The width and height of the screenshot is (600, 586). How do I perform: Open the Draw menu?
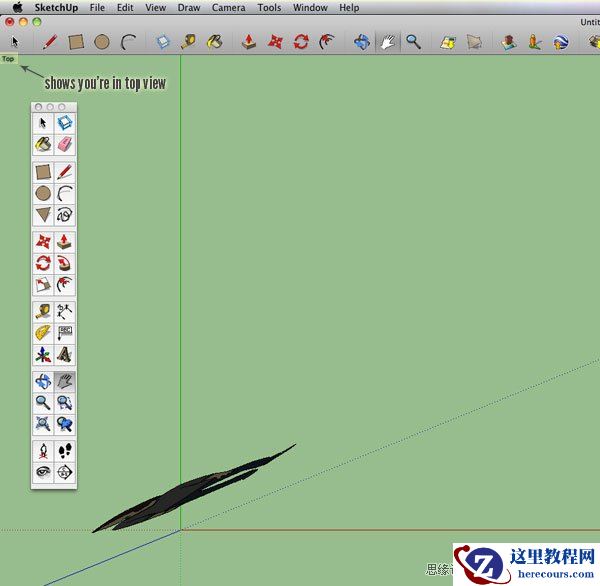pos(189,8)
